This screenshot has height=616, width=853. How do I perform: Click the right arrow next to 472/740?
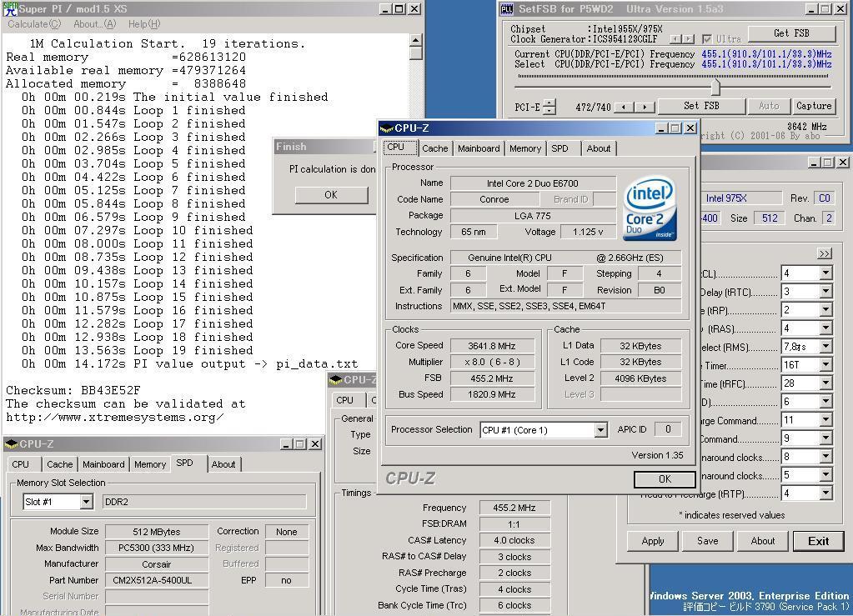(645, 107)
